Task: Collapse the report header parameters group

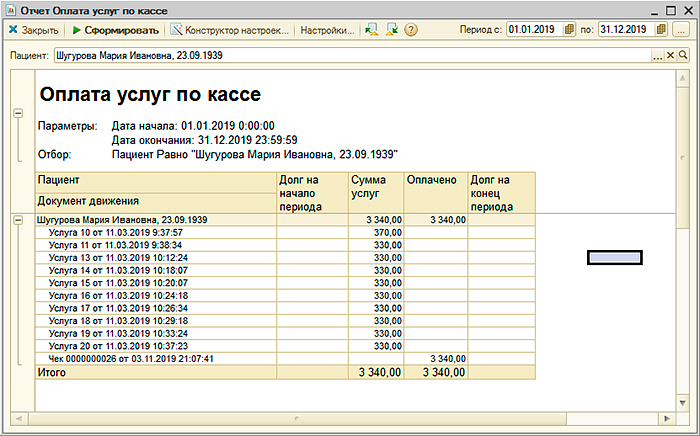Action: tap(18, 113)
